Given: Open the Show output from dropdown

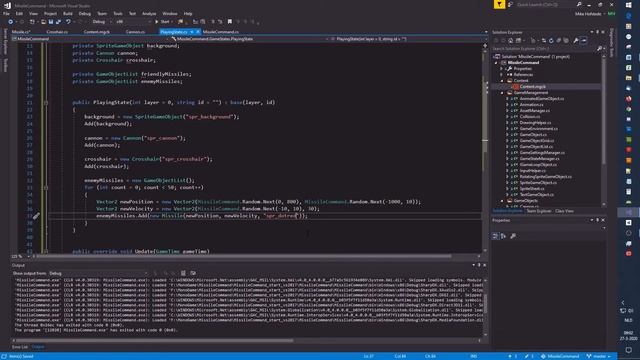Looking at the screenshot, I should tap(98, 273).
